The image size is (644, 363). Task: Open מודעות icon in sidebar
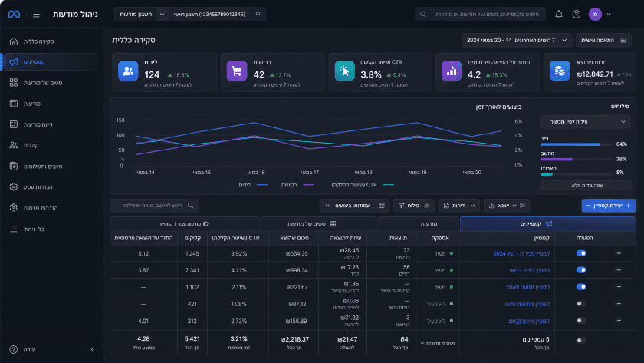[14, 104]
